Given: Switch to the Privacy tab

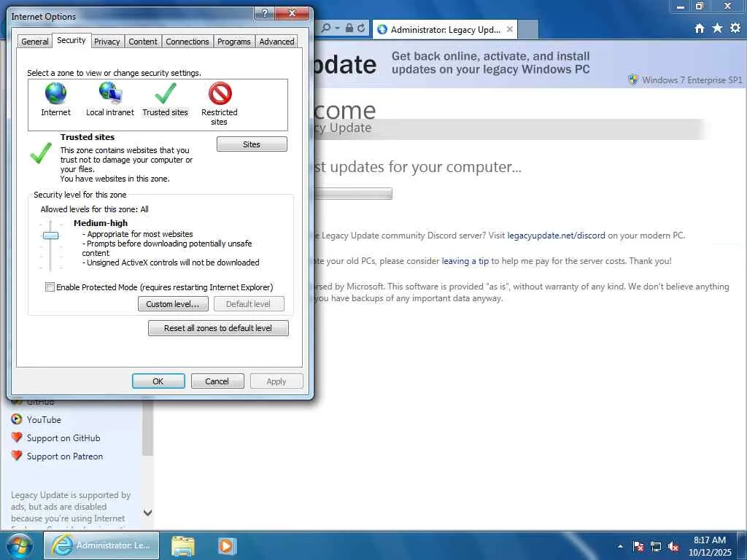Looking at the screenshot, I should 107,42.
